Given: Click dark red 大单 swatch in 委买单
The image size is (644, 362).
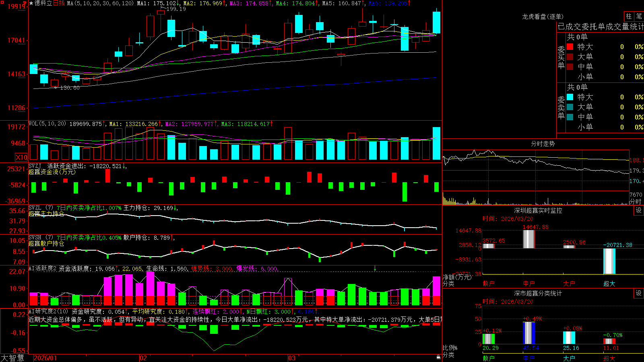Looking at the screenshot, I should [x=570, y=57].
